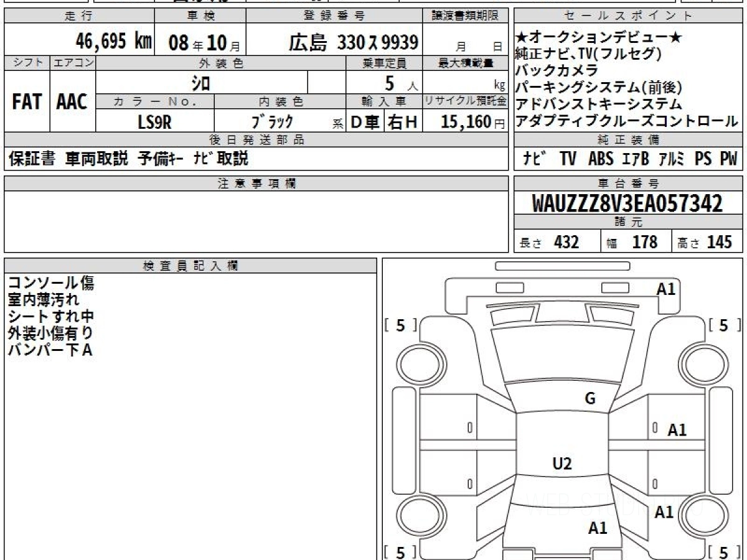Select the inspector note 外装小傷有り
This screenshot has height=560, width=747.
click(50, 334)
